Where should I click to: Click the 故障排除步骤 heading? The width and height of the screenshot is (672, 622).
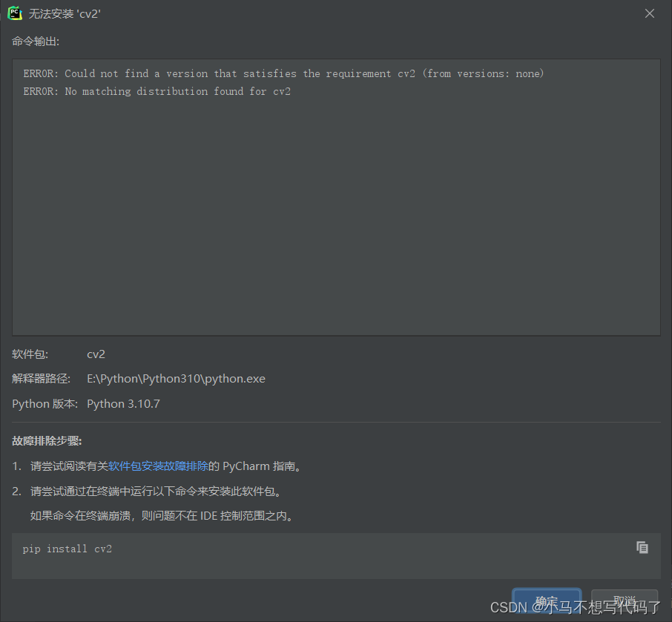point(47,441)
